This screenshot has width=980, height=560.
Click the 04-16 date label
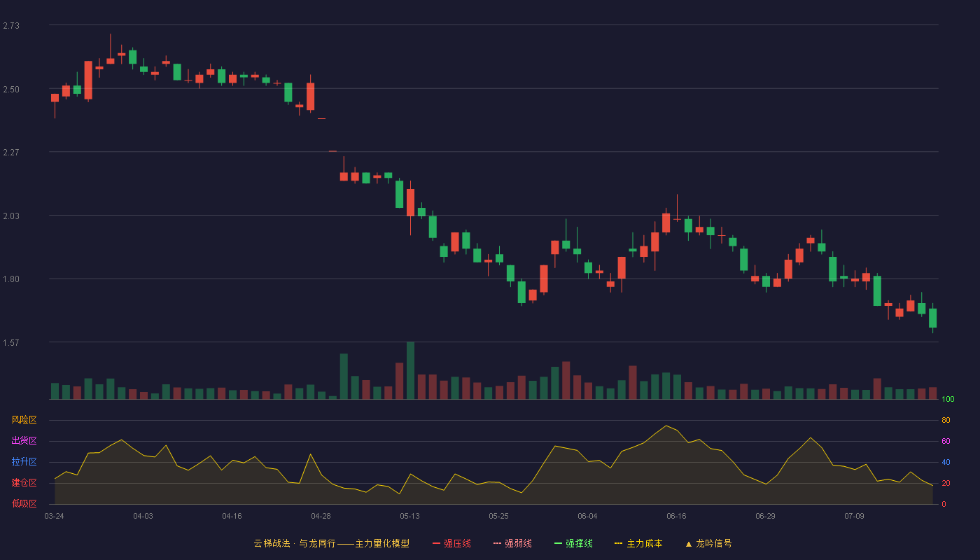click(x=232, y=516)
